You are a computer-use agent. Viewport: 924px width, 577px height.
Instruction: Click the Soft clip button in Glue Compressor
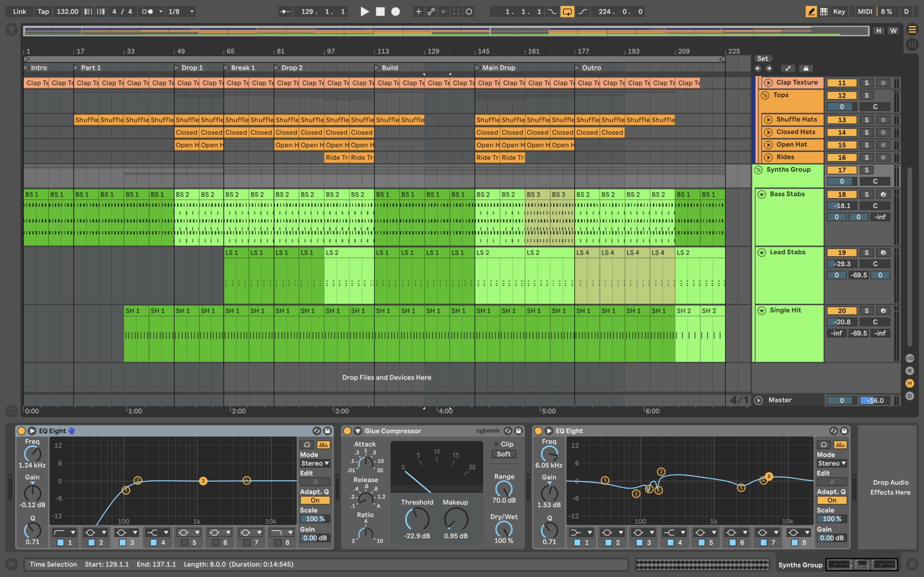pos(504,454)
